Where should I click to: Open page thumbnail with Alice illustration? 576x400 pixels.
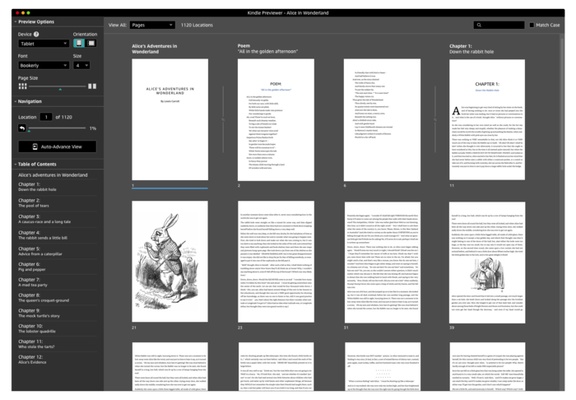coord(487,262)
